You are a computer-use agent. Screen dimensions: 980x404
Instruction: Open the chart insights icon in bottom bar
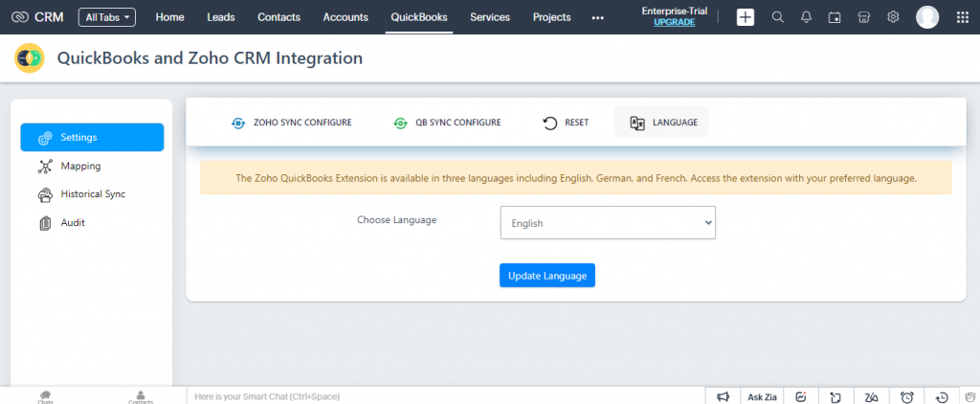[801, 396]
